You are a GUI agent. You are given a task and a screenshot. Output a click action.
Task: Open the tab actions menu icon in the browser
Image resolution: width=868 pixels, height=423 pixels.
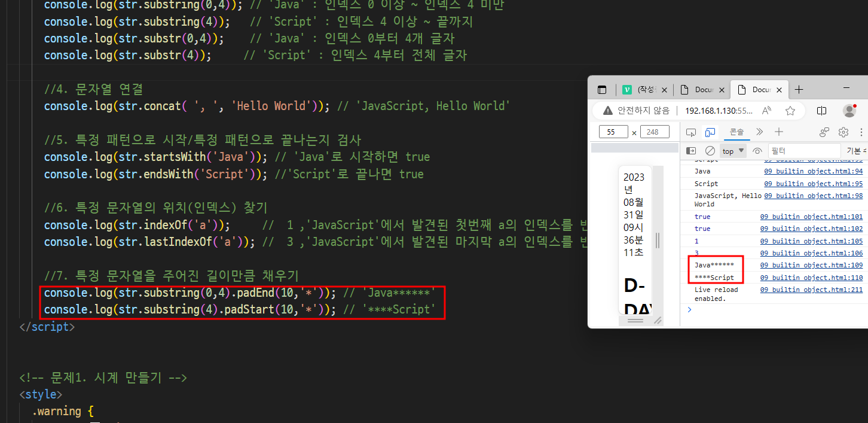[602, 90]
